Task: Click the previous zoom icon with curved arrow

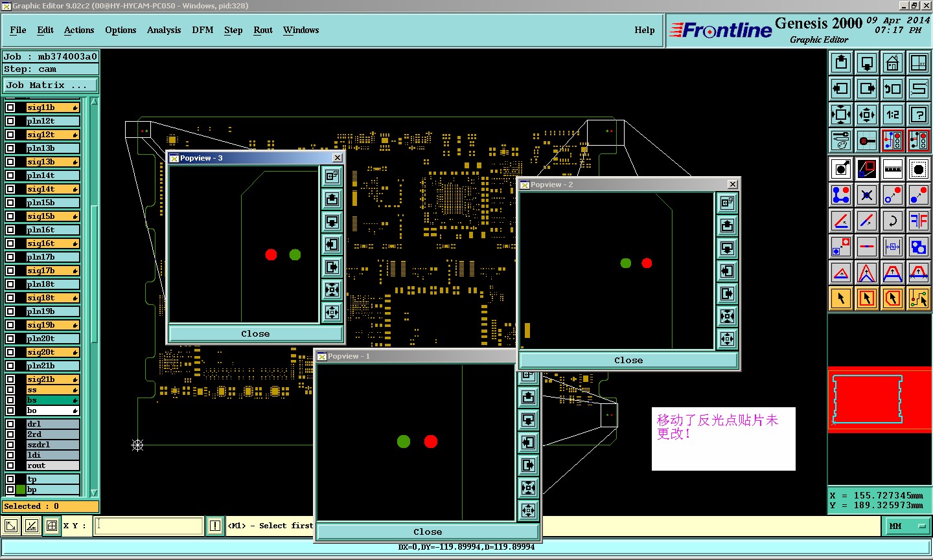Action: 893,89
